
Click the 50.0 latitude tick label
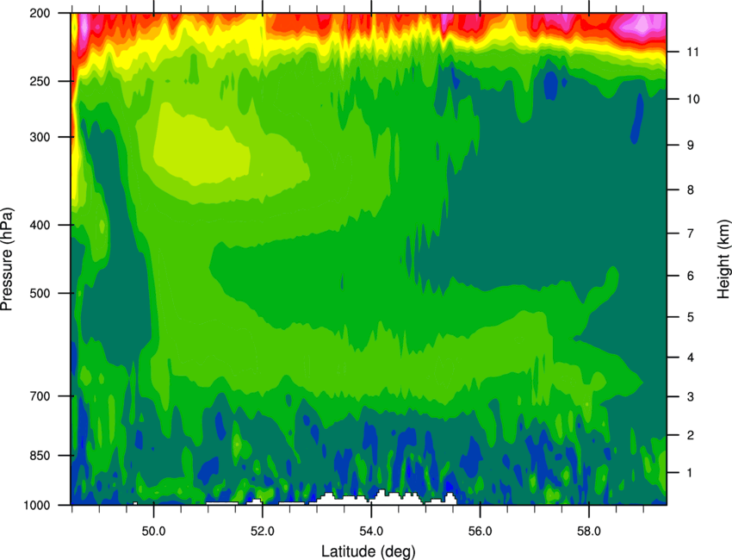[153, 532]
